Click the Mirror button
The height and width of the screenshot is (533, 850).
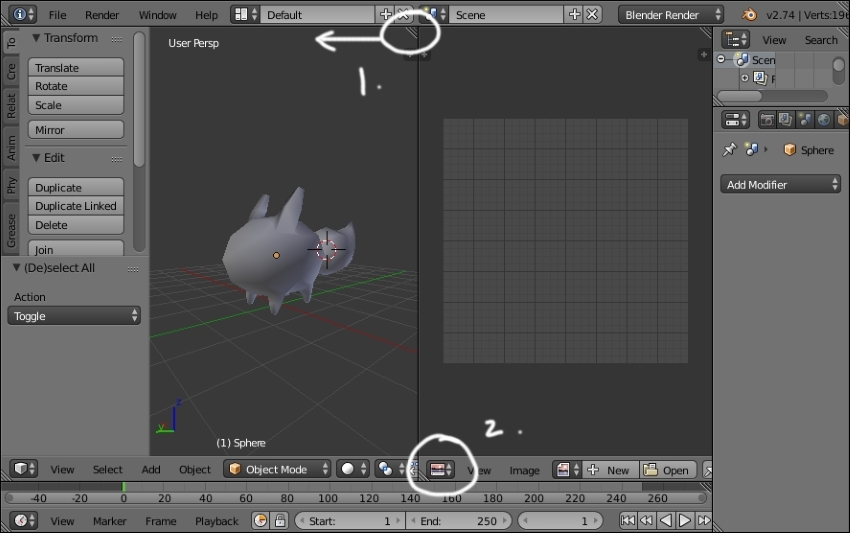click(76, 130)
